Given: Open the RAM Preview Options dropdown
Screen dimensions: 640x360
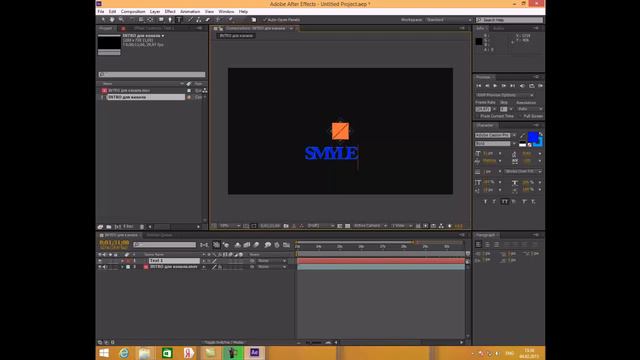Looking at the screenshot, I should [x=505, y=95].
